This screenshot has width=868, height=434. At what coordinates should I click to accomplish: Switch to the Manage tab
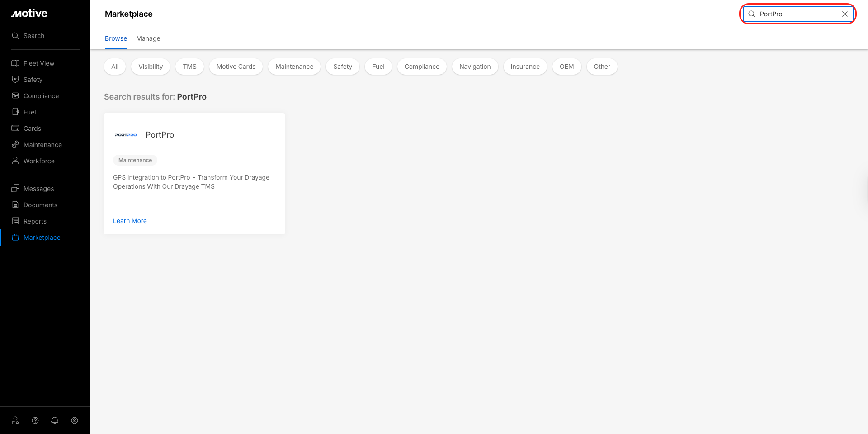point(148,38)
